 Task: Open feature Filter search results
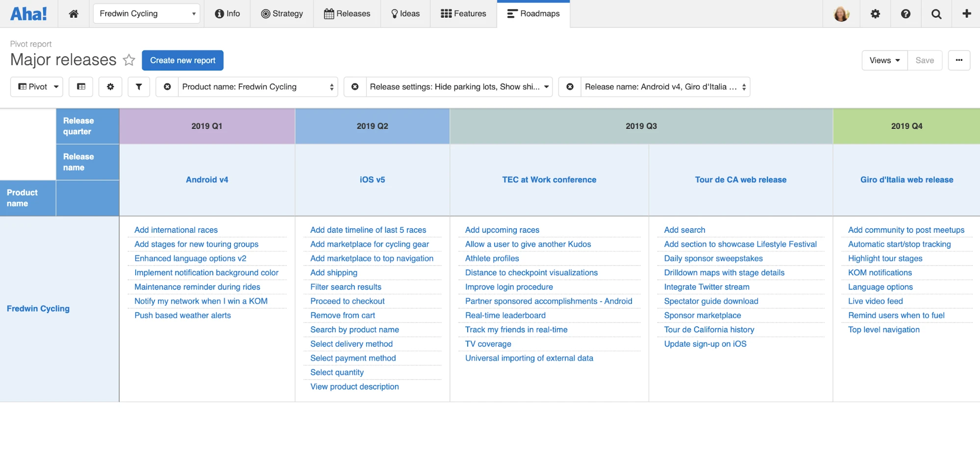346,287
